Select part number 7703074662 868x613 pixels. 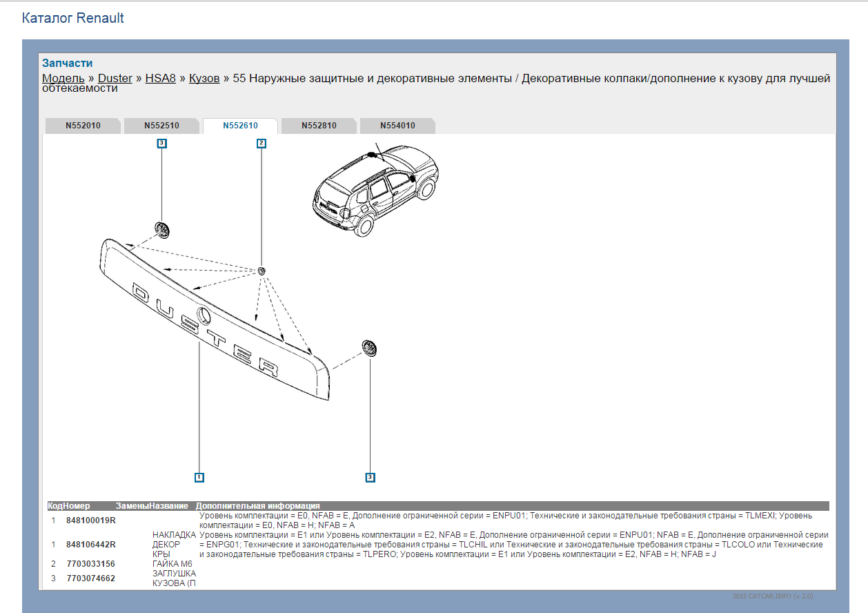[x=90, y=578]
